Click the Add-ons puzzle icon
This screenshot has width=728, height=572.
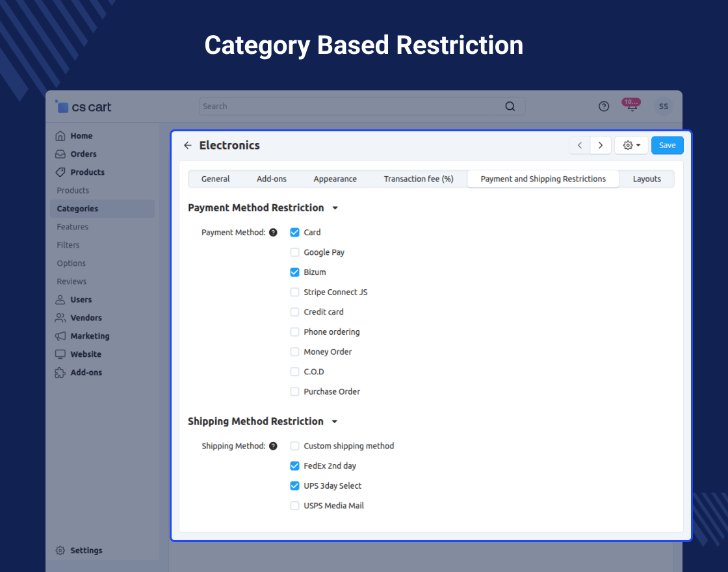[x=60, y=372]
